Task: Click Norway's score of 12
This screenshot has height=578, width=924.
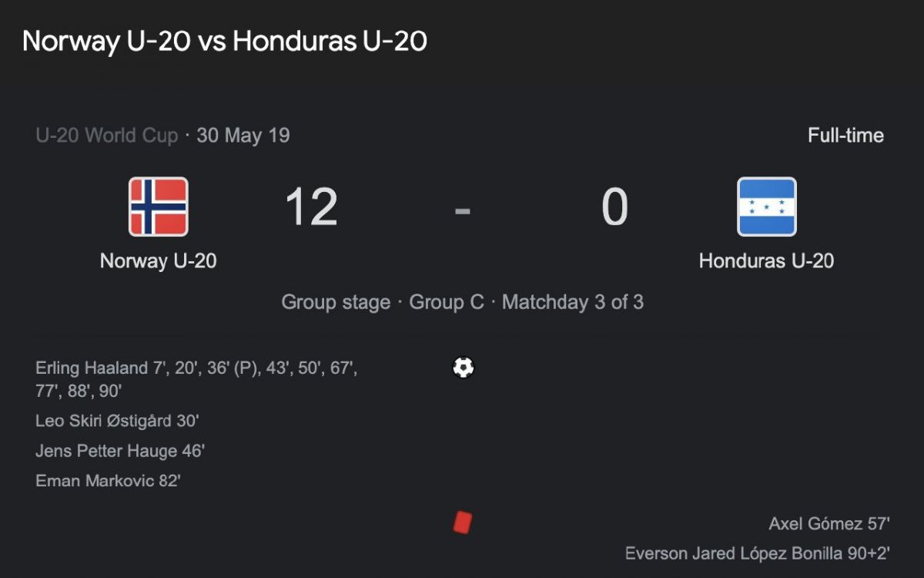Action: (311, 207)
